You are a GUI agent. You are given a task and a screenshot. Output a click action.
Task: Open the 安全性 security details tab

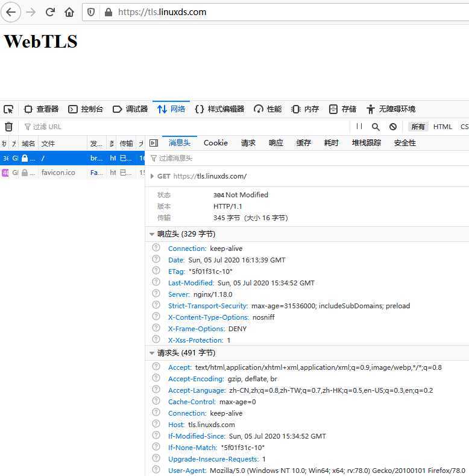[x=404, y=143]
